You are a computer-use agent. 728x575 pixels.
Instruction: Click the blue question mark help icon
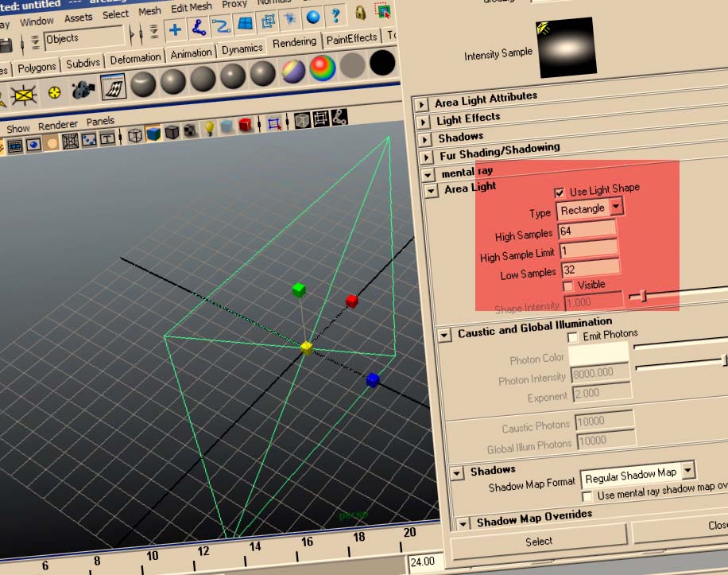(335, 16)
